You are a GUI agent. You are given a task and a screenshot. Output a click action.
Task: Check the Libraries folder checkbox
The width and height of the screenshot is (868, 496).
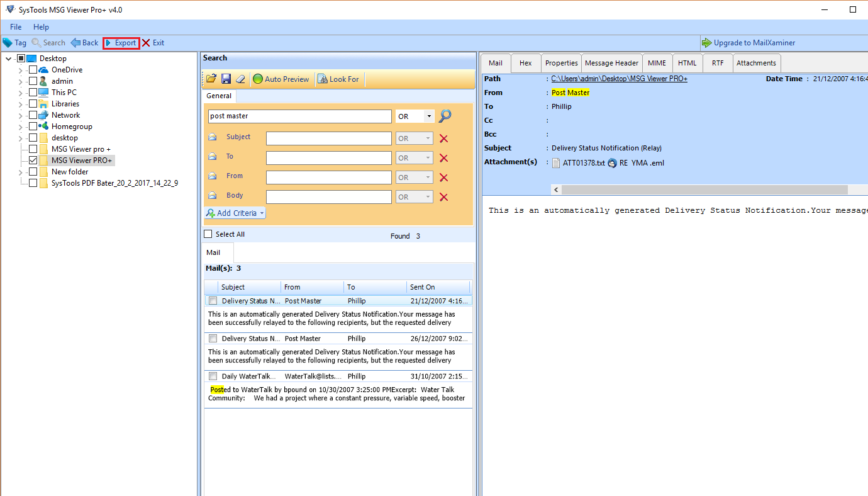[x=33, y=104]
